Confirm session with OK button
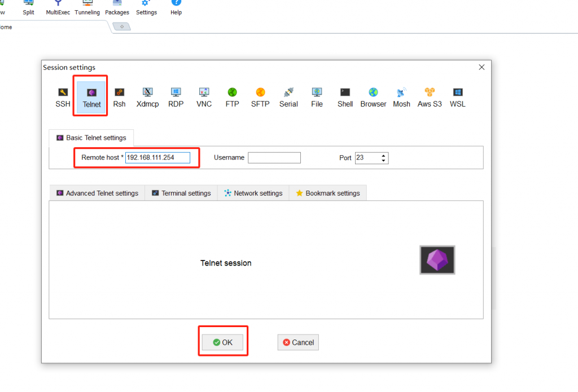578x392 pixels. (222, 342)
